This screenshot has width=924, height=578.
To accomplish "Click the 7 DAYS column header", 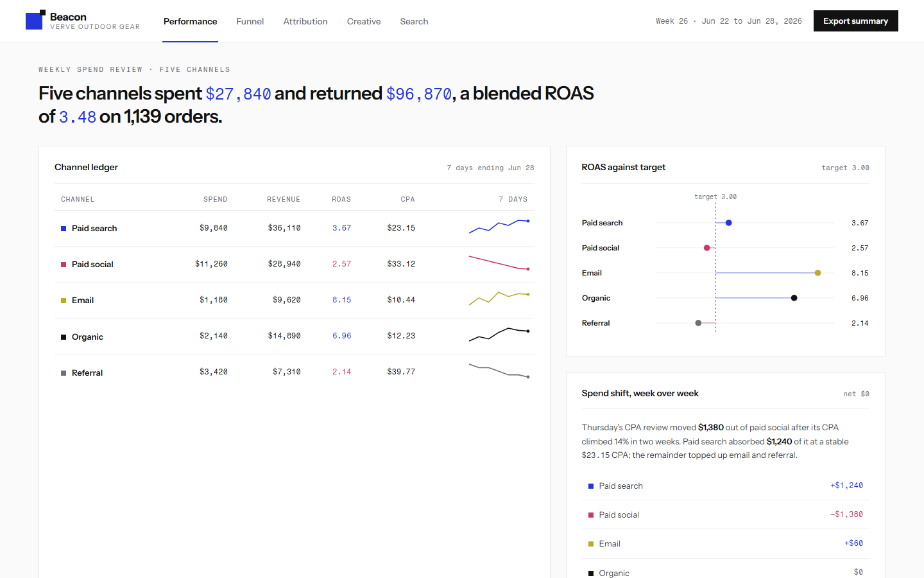I will click(x=513, y=199).
